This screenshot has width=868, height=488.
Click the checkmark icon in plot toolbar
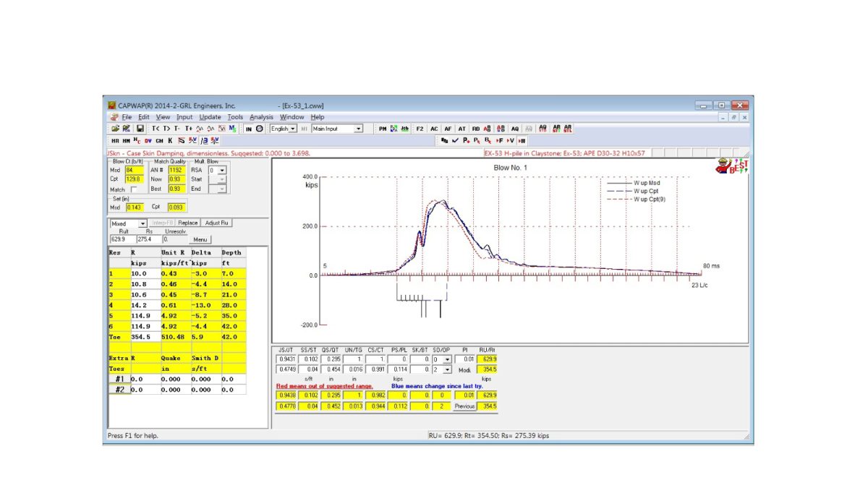click(455, 140)
